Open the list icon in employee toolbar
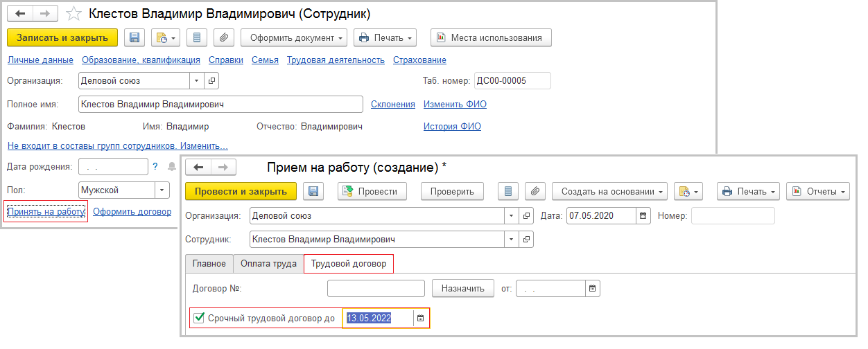 197,37
